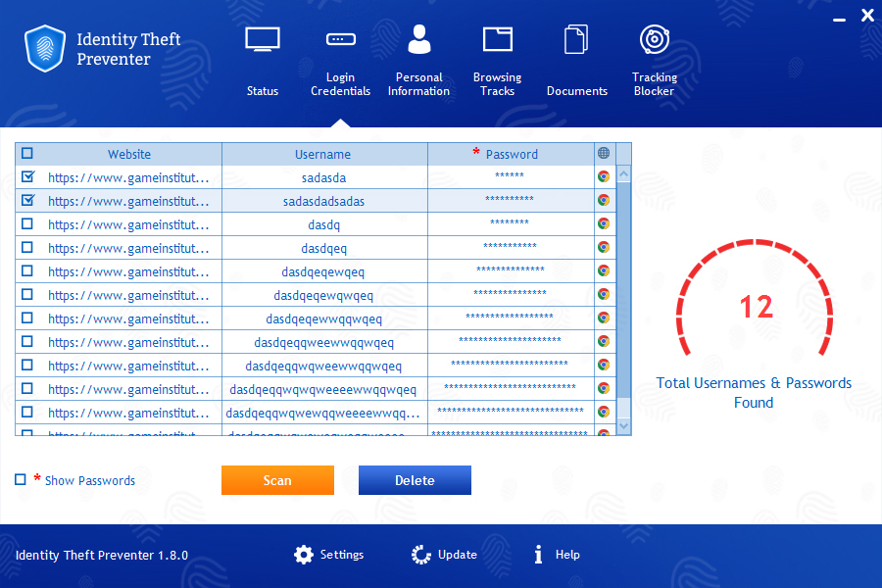View the Browsing Tracks scanner
Image resolution: width=882 pixels, height=588 pixels.
(497, 59)
